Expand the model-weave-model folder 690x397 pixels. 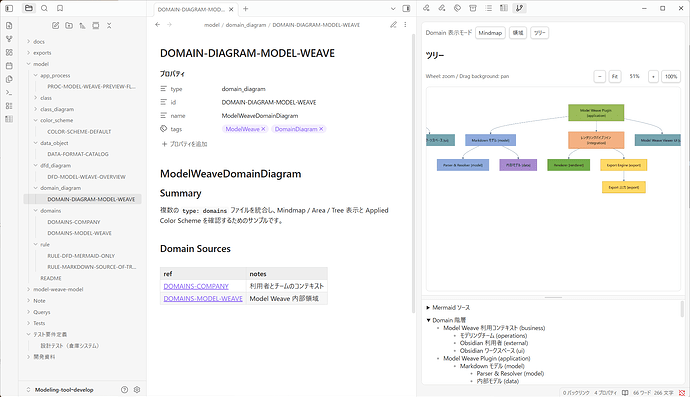point(29,290)
